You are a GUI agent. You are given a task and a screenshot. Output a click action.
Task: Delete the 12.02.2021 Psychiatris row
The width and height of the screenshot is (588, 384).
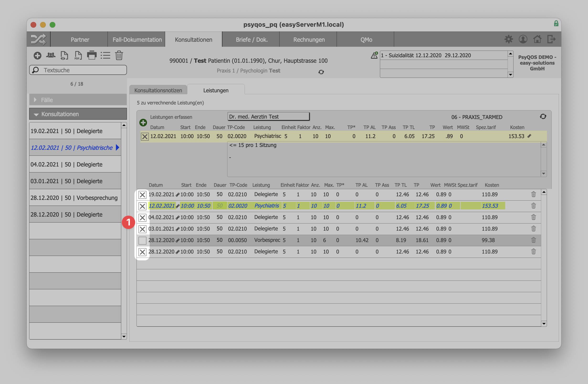[533, 206]
